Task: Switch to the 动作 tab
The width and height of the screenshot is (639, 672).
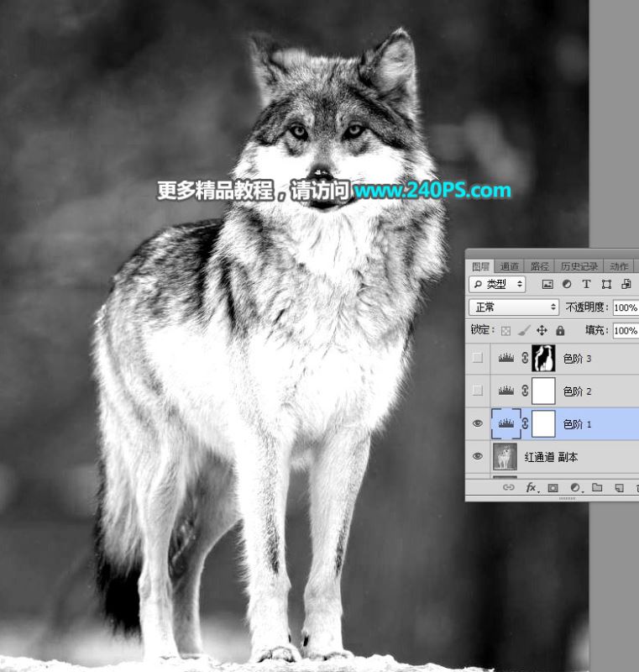Action: click(619, 266)
